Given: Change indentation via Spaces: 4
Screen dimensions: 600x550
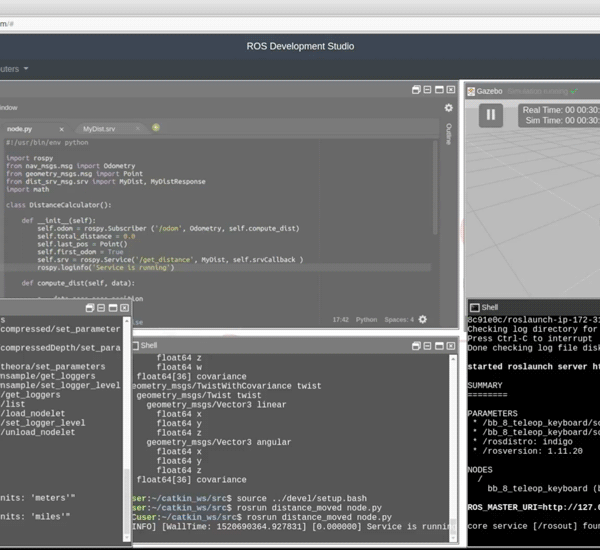Looking at the screenshot, I should [399, 320].
